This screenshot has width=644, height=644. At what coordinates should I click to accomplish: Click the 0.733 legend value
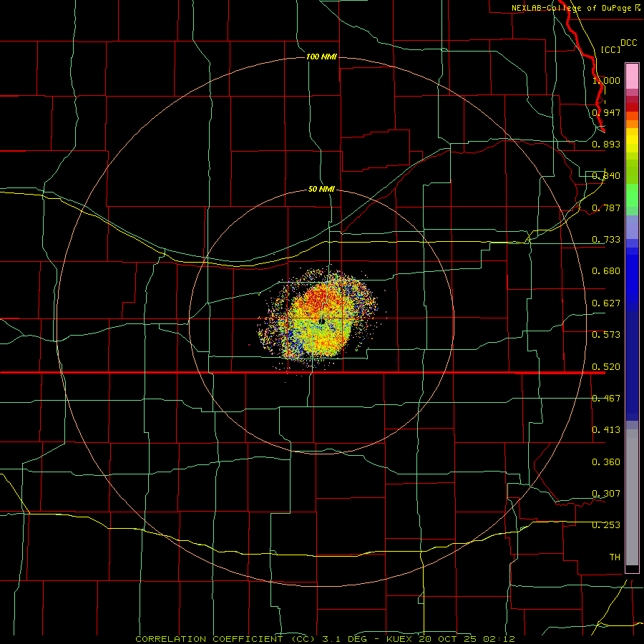(606, 240)
